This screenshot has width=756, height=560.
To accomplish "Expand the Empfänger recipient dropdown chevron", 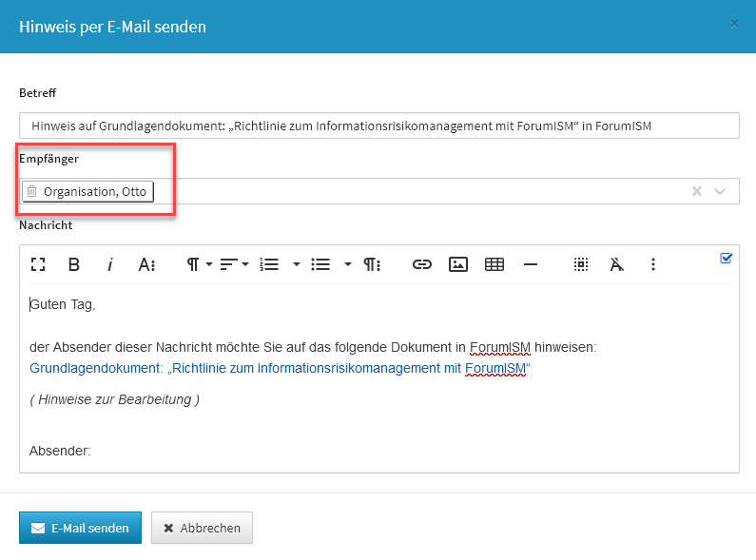I will point(720,191).
